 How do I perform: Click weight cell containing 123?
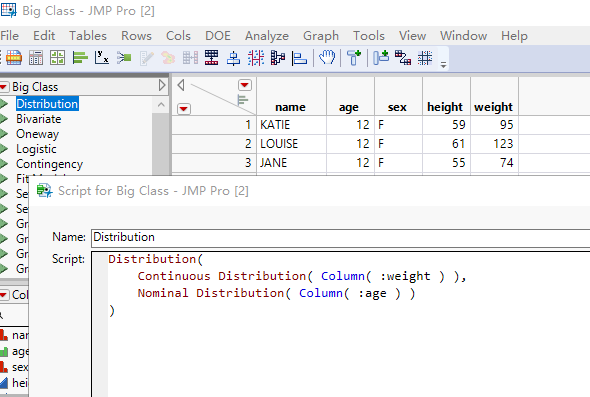494,144
